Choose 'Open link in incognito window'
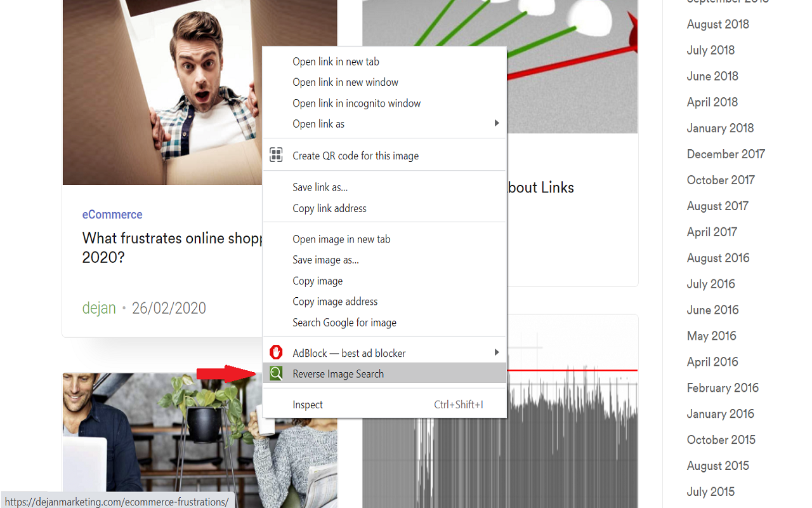The height and width of the screenshot is (508, 812). coord(357,103)
